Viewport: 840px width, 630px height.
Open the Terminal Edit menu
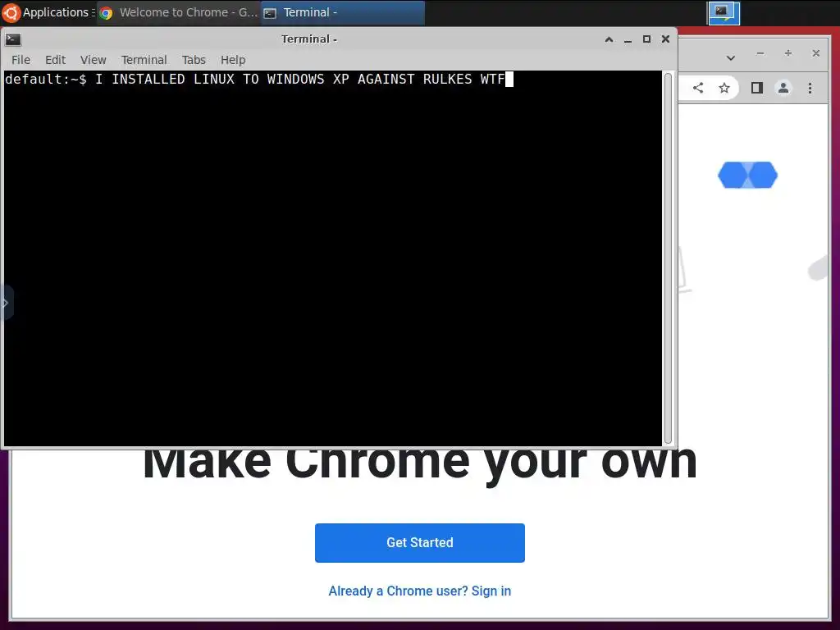click(55, 60)
